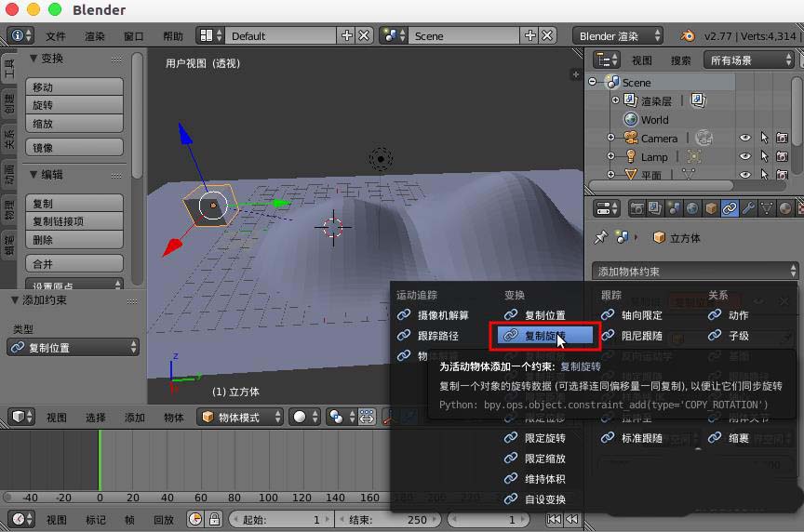Add a new scene with plus button

[x=530, y=35]
